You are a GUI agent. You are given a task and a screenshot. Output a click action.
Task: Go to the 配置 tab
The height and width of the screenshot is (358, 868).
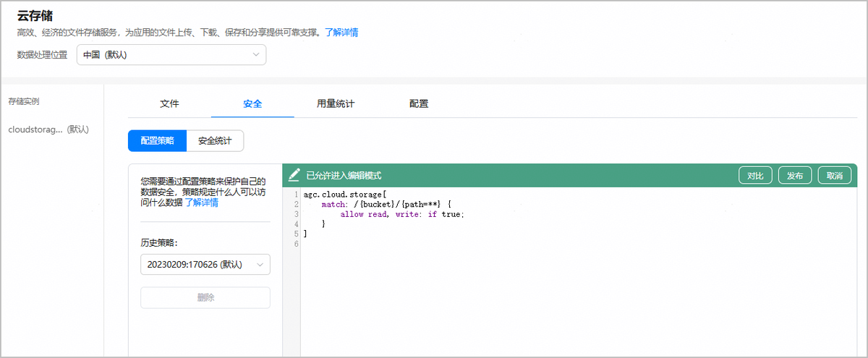[419, 103]
